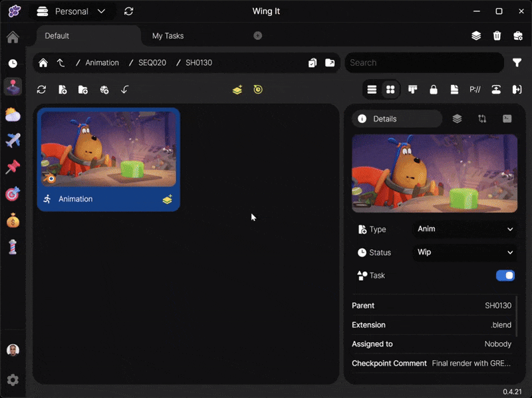Select the Animation task card thumbnail
The height and width of the screenshot is (398, 532).
pos(108,149)
